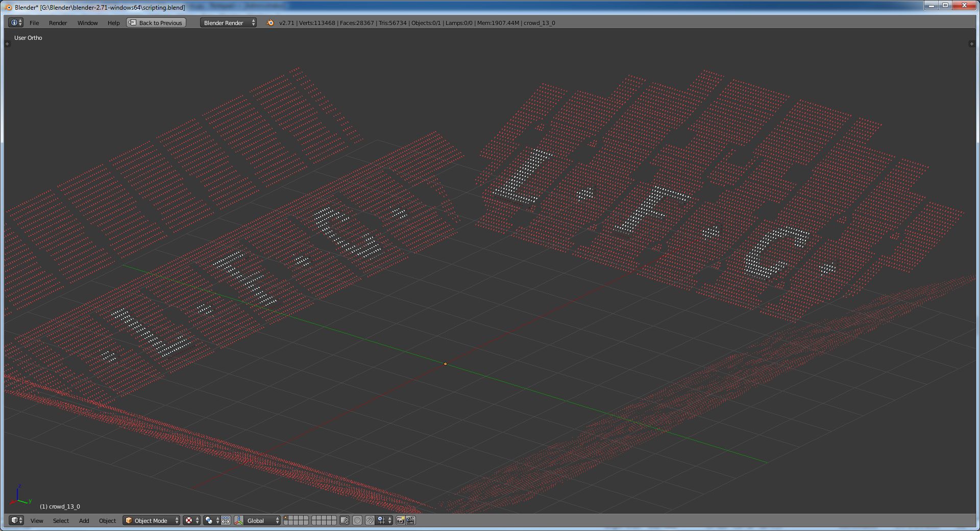Viewport: 980px width, 531px height.
Task: Expand the Blender Render engine dropdown
Action: pyautogui.click(x=228, y=22)
